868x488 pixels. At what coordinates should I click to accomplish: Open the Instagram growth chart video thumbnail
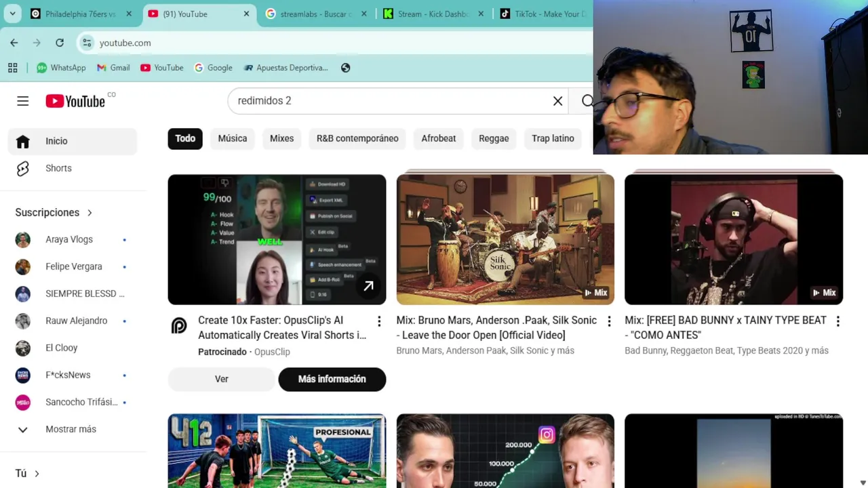(x=505, y=451)
